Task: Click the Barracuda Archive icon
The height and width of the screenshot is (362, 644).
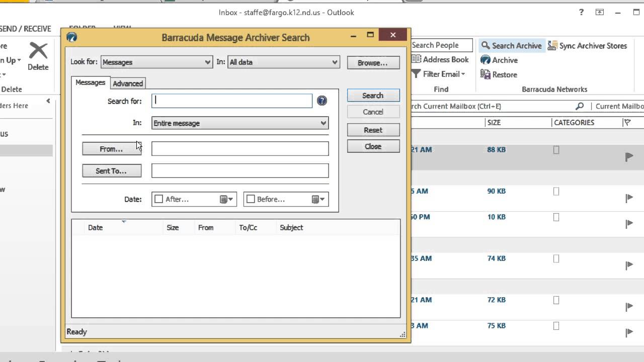Action: [x=486, y=60]
